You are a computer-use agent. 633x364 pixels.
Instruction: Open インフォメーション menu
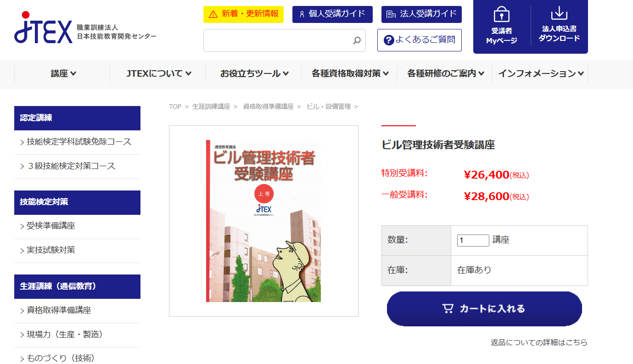click(541, 73)
